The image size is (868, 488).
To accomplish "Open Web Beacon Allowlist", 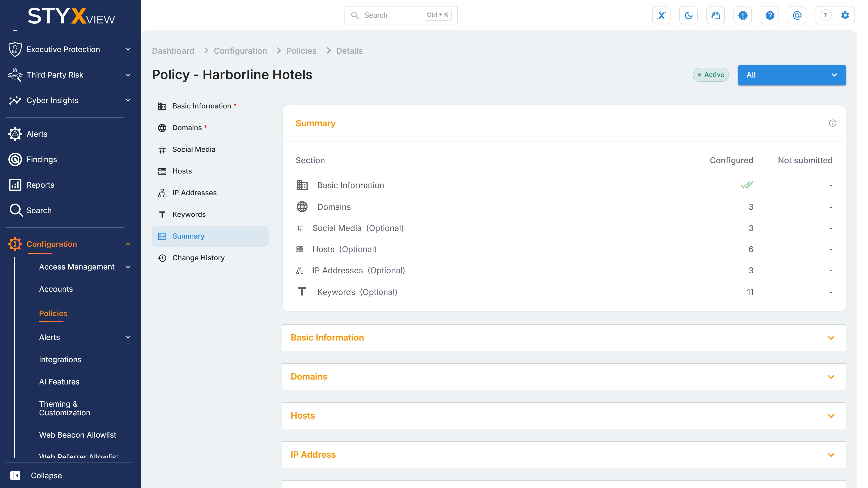I will 78,435.
